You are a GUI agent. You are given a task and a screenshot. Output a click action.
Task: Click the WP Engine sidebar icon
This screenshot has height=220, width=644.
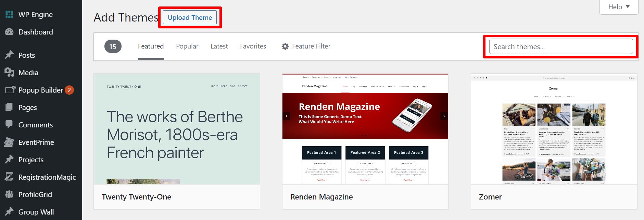click(x=9, y=14)
